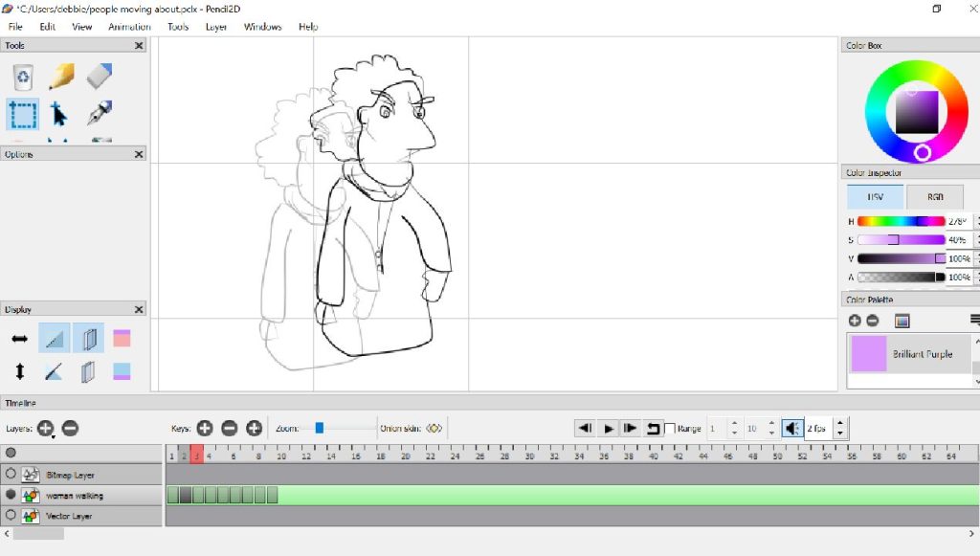Open the Layer menu
The width and height of the screenshot is (980, 556).
point(215,27)
